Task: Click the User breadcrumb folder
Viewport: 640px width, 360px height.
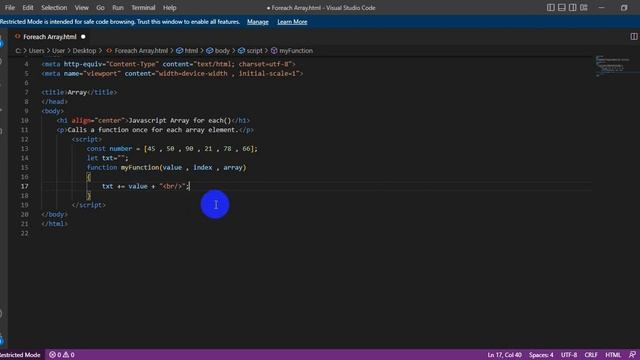Action: pyautogui.click(x=58, y=51)
